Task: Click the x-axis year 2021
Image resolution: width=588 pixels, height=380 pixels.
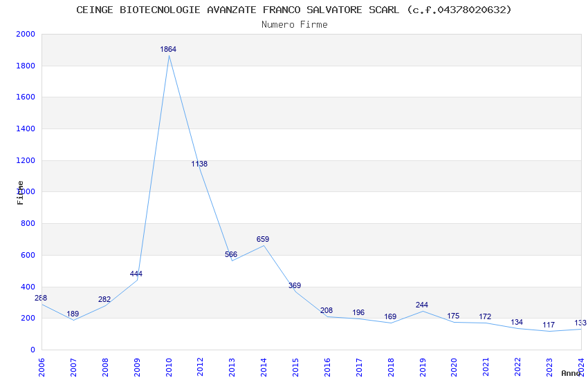Action: [x=486, y=367]
